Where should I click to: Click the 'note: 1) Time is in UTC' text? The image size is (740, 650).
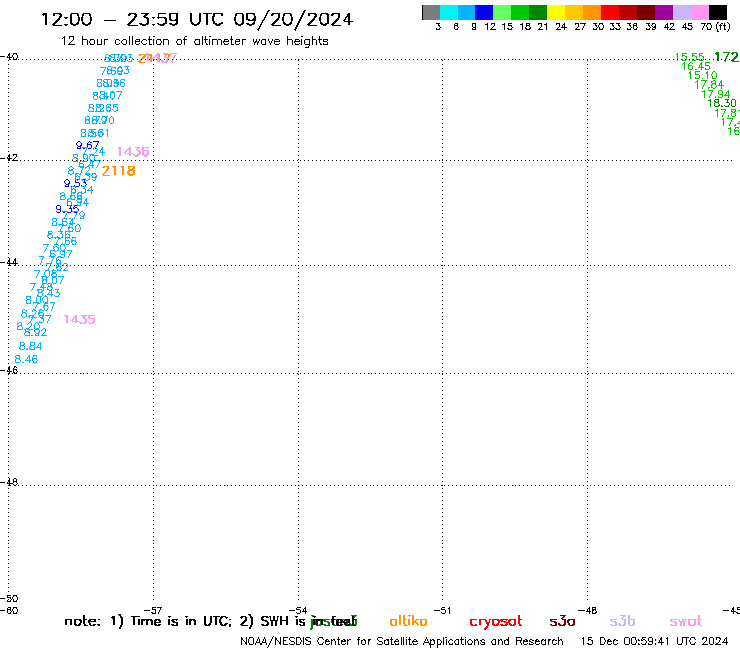[x=148, y=621]
